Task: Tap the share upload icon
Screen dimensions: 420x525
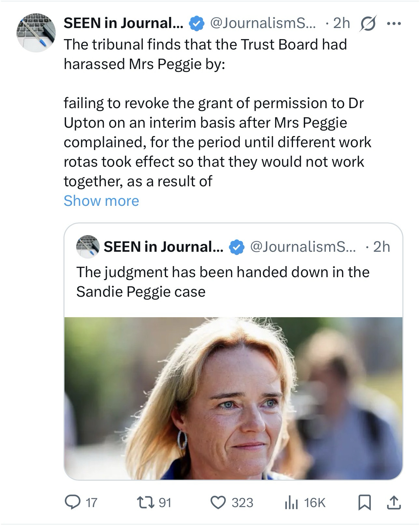Action: 393,502
